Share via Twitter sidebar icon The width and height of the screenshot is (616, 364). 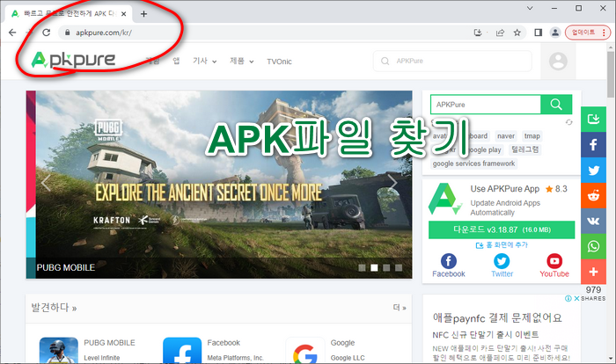tap(593, 170)
